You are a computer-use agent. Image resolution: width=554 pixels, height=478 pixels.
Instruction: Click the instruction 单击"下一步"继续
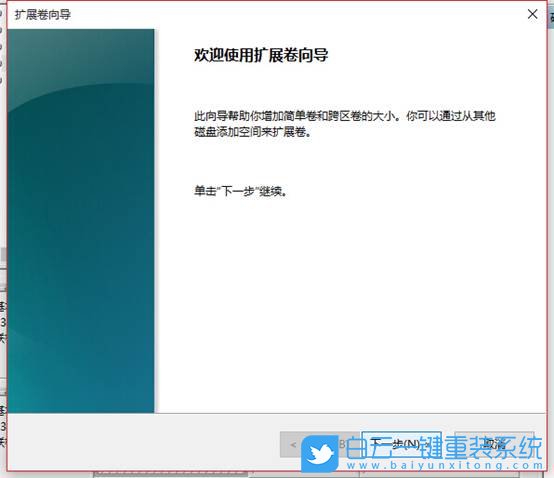point(241,191)
